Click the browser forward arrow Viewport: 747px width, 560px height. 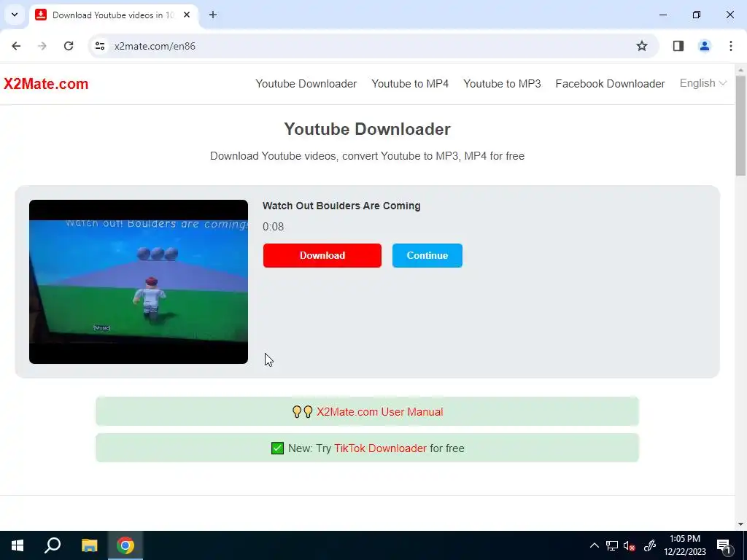42,46
